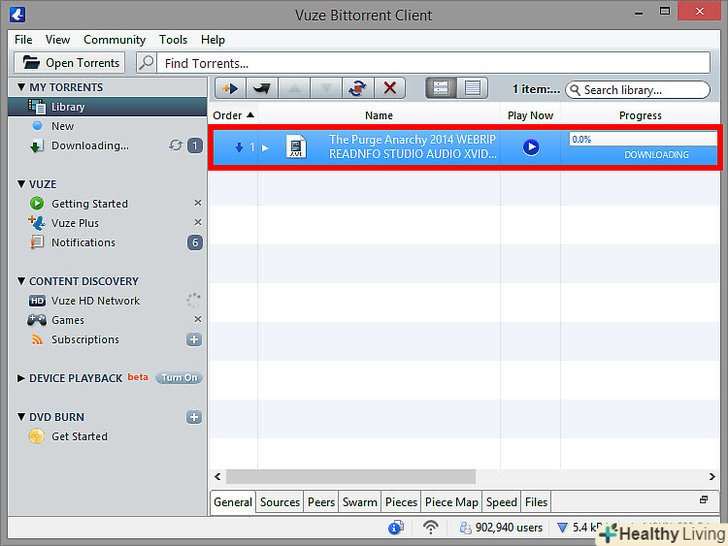Switch to the compact list view mode
The image size is (728, 546).
tap(472, 88)
